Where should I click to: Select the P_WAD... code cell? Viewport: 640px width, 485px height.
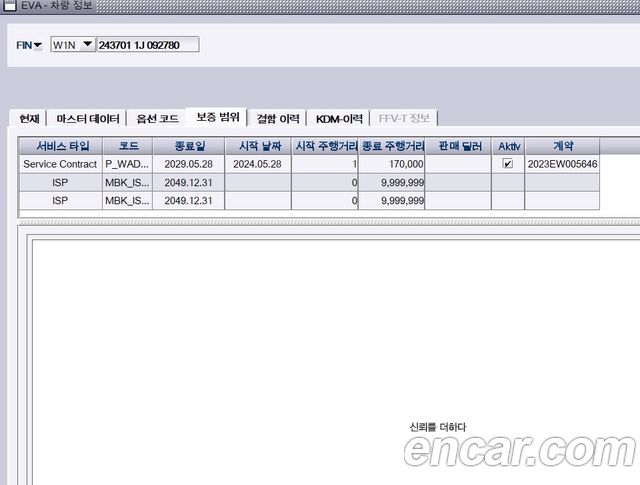[x=128, y=164]
